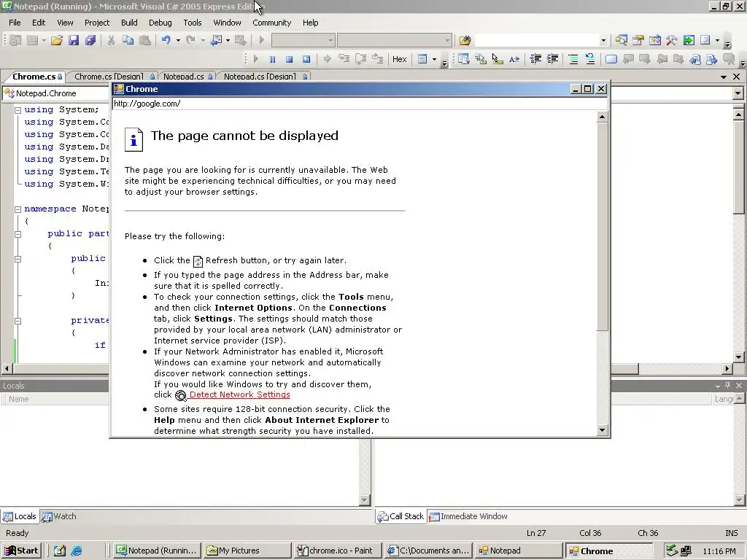Click the Navigate Backward icon
Screen dimensions: 747x560
pyautogui.click(x=216, y=41)
